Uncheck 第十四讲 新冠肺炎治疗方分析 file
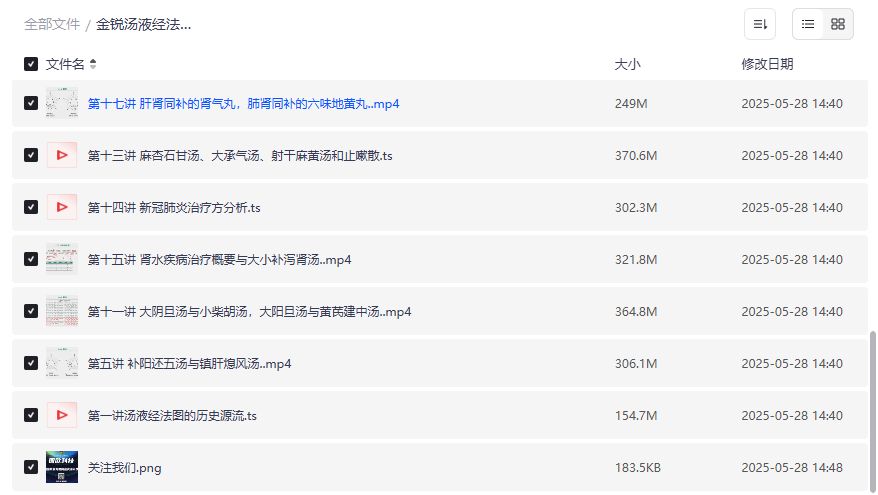The height and width of the screenshot is (495, 878). coord(31,207)
